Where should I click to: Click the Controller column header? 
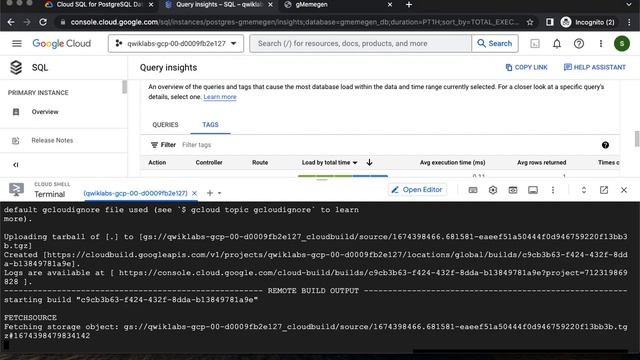pos(209,162)
